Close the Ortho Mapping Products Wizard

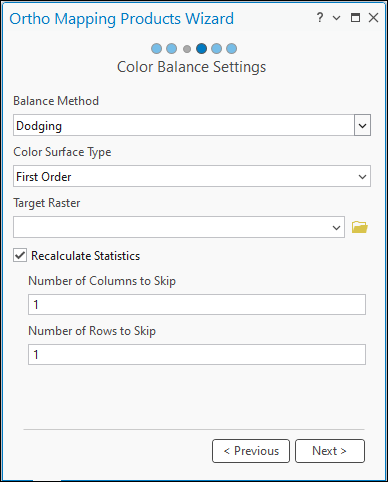point(373,17)
